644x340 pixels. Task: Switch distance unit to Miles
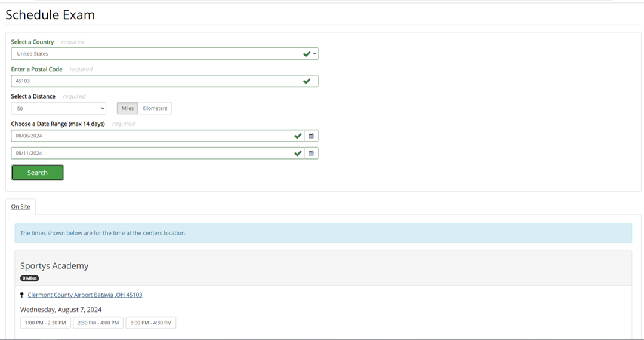pyautogui.click(x=127, y=108)
